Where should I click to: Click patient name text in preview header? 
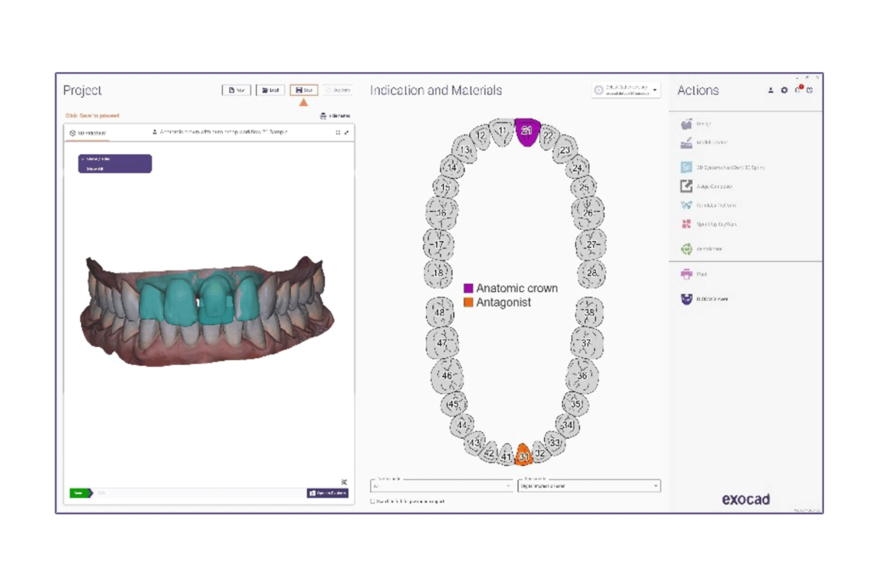(x=223, y=132)
